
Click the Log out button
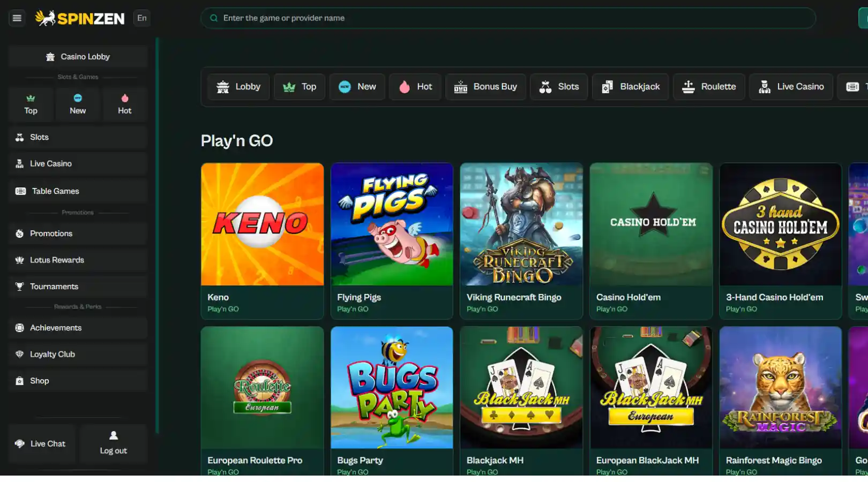point(114,444)
